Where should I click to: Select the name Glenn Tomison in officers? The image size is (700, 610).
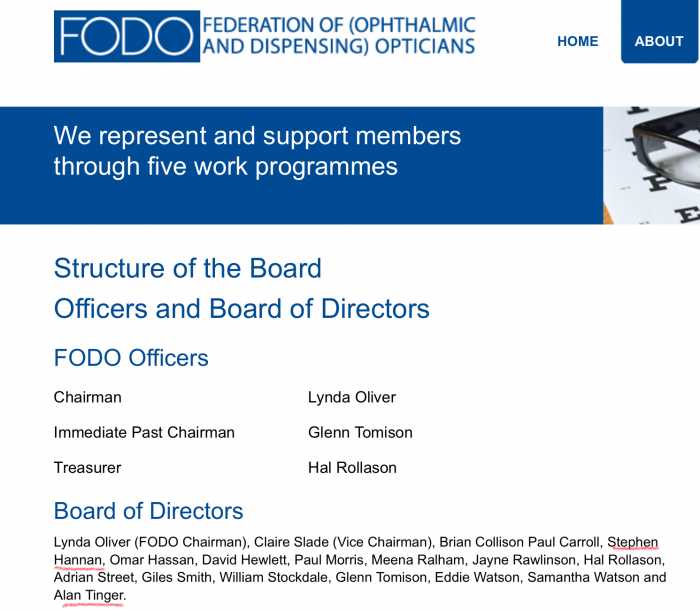(x=360, y=433)
